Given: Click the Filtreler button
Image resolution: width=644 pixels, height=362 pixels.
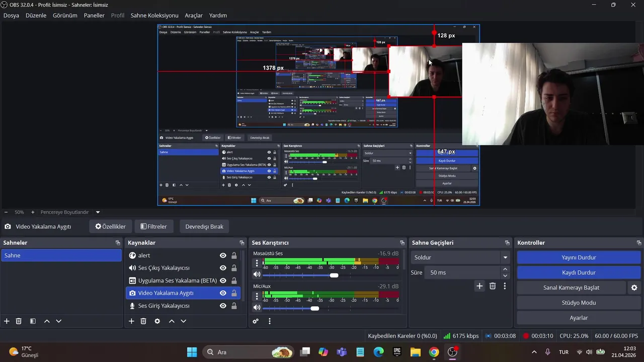Looking at the screenshot, I should (154, 226).
